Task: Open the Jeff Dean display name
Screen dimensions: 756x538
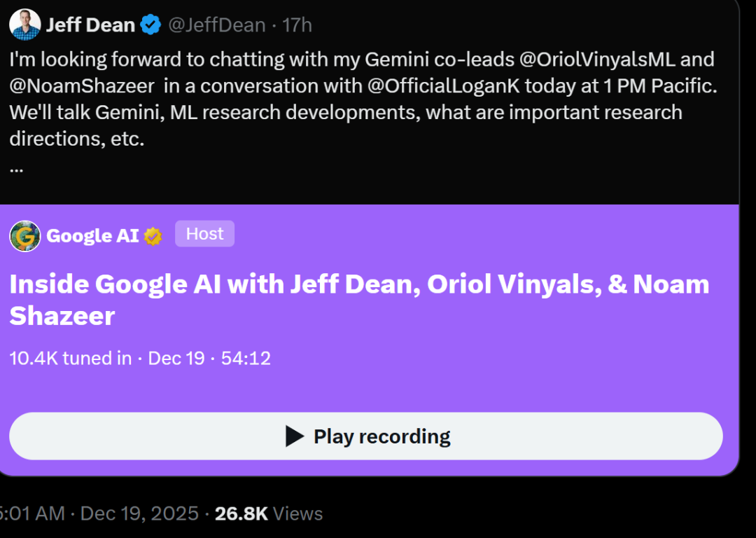Action: (x=90, y=26)
